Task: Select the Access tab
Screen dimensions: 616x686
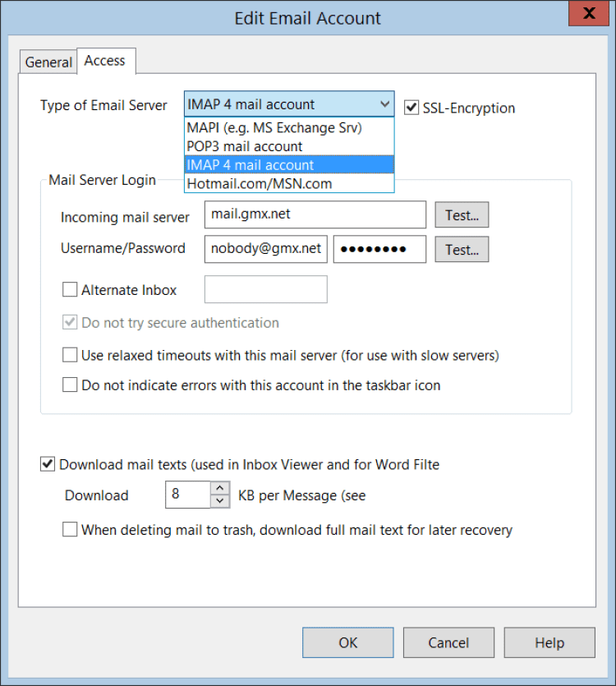Action: click(x=105, y=61)
